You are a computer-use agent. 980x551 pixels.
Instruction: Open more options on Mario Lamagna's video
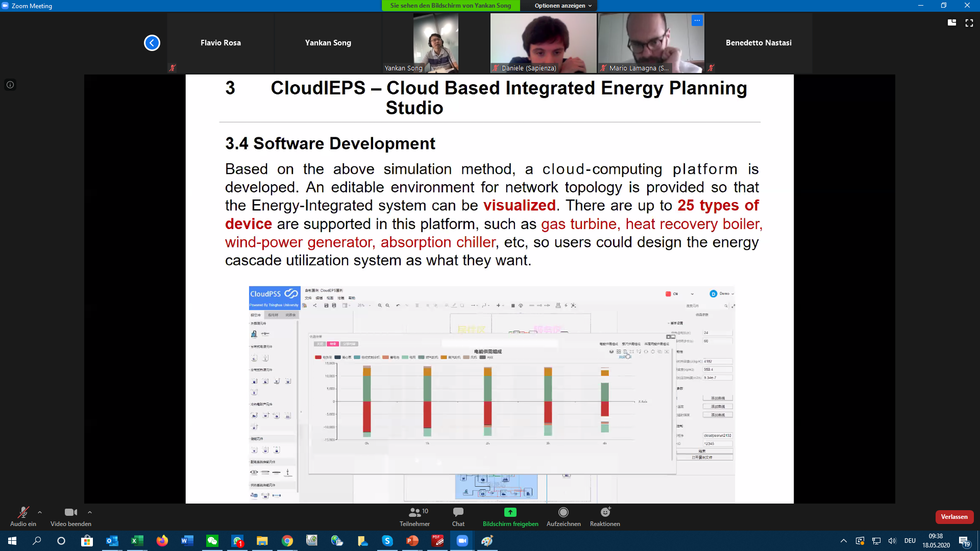(x=697, y=20)
